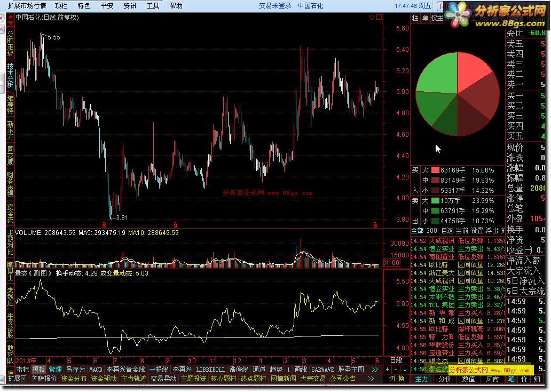Select the 柱 view toggle above pie chart
Screen dimensions: 551x392
coord(415,18)
